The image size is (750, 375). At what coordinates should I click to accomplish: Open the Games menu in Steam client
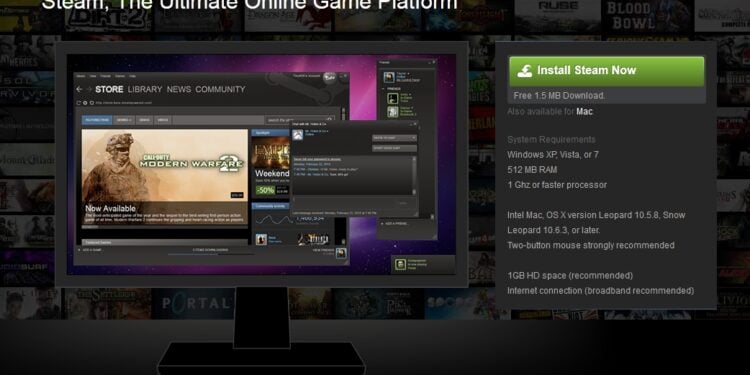pyautogui.click(x=120, y=76)
